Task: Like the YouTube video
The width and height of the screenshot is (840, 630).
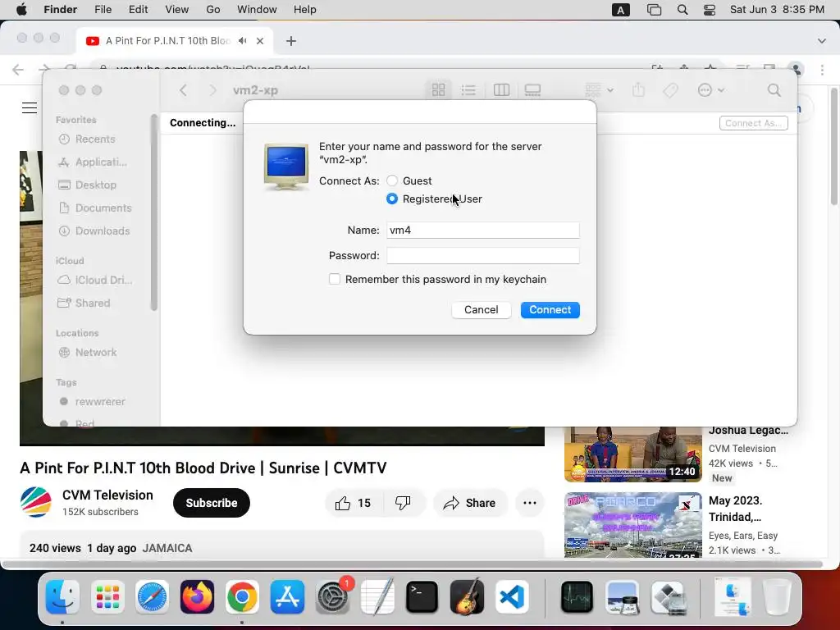Action: click(x=354, y=503)
